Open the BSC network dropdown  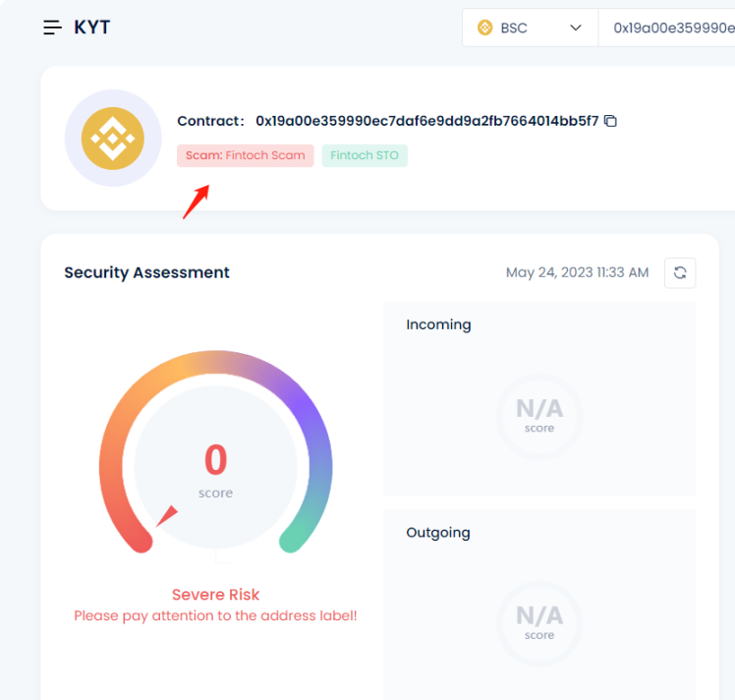click(529, 28)
